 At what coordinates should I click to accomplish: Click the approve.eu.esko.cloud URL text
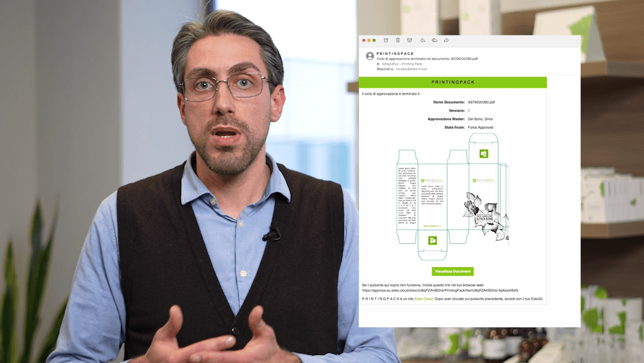440,290
